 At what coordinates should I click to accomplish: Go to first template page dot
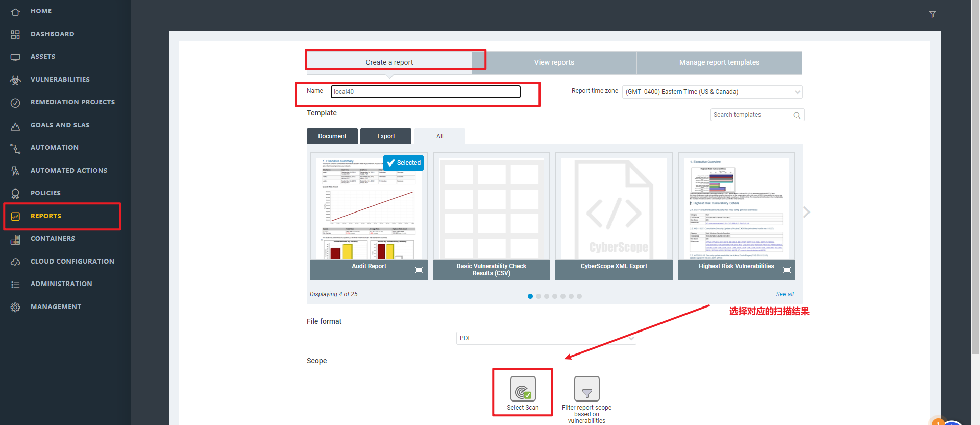click(530, 296)
